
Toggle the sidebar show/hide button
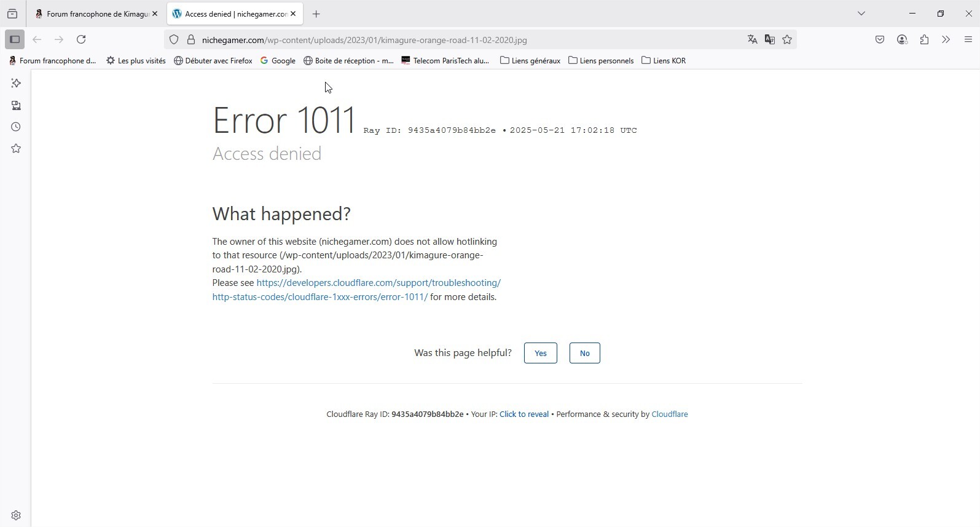(15, 39)
